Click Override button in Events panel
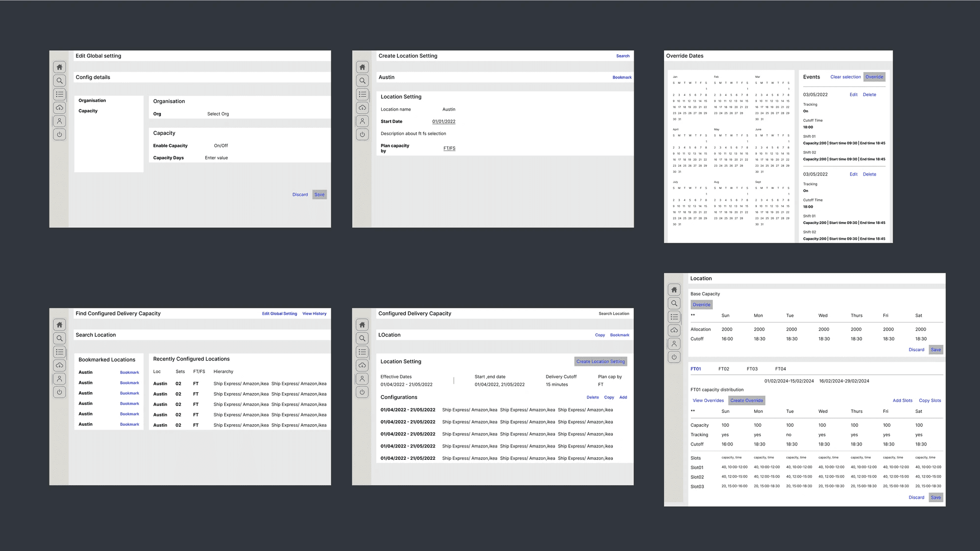Viewport: 980px width, 551px height. tap(874, 77)
